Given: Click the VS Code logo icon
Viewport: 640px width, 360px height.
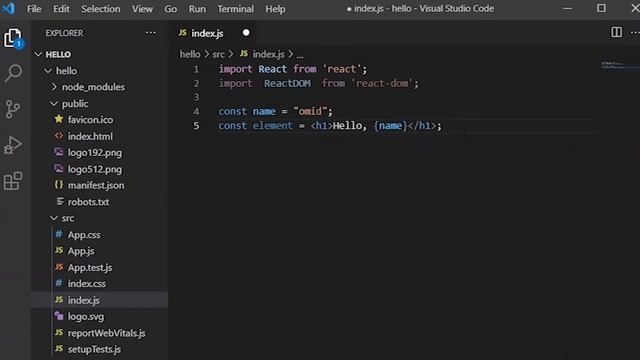Looking at the screenshot, I should 8,8.
